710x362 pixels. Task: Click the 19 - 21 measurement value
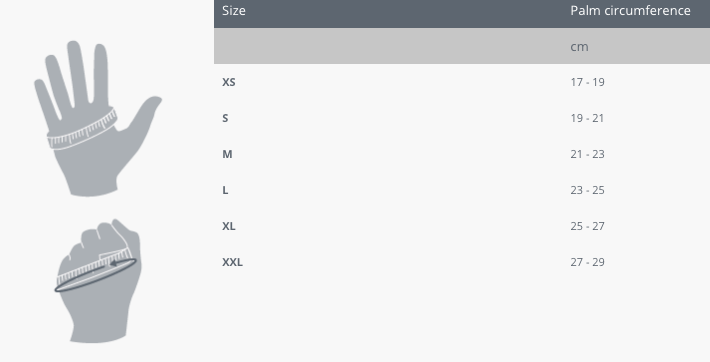587,118
